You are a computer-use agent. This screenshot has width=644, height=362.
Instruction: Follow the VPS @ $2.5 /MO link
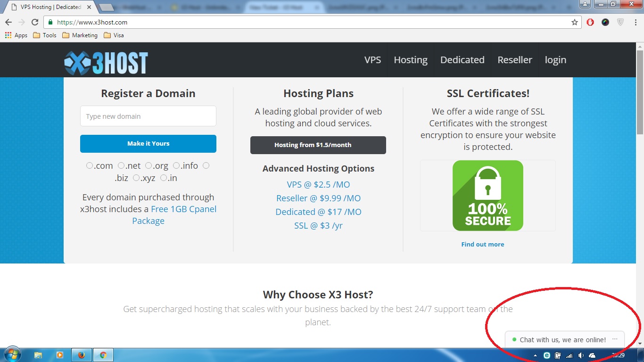tap(318, 184)
